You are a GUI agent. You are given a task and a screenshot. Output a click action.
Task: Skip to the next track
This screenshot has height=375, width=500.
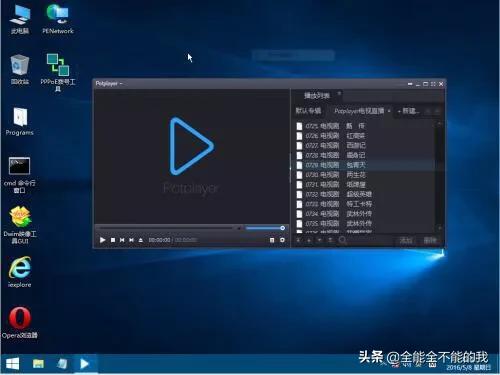pos(131,240)
